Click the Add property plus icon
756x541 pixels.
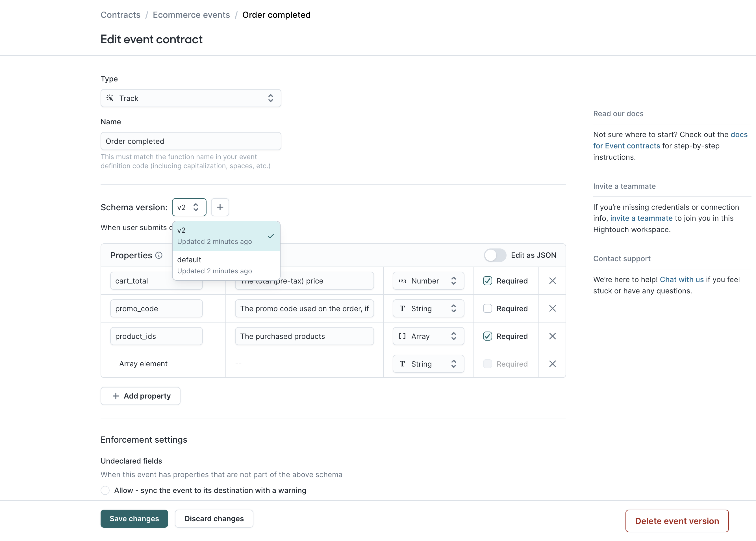(115, 396)
